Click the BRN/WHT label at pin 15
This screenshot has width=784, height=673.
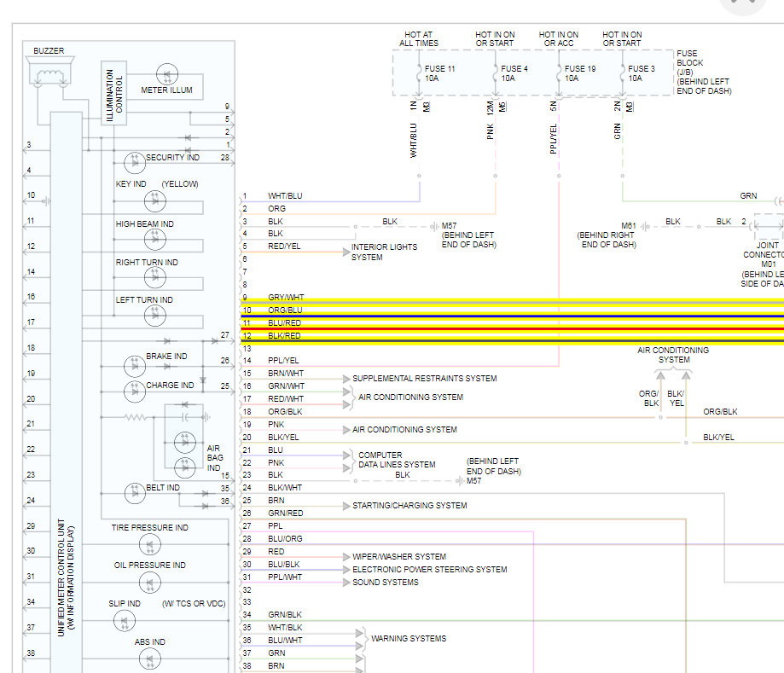286,374
